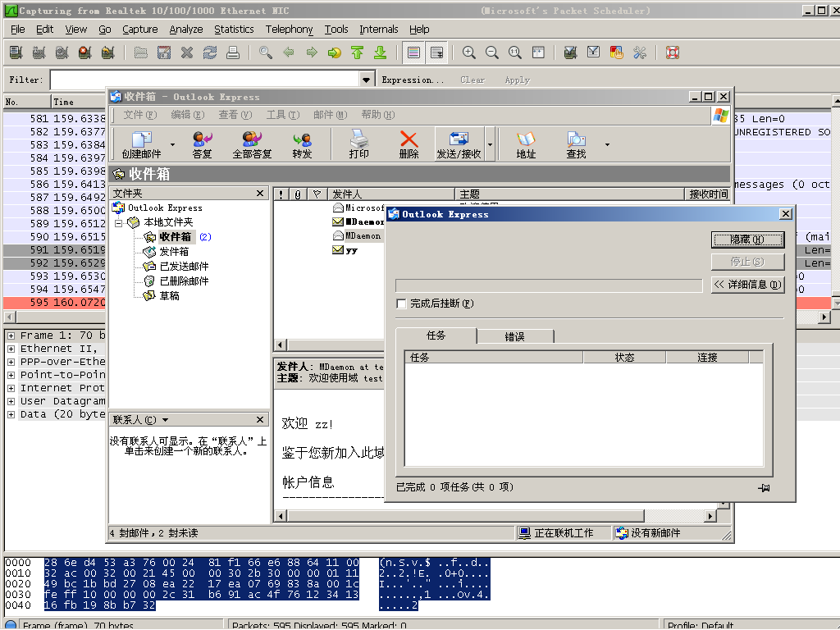Image resolution: width=840 pixels, height=630 pixels.
Task: Click the 发件人 column header
Action: click(391, 194)
